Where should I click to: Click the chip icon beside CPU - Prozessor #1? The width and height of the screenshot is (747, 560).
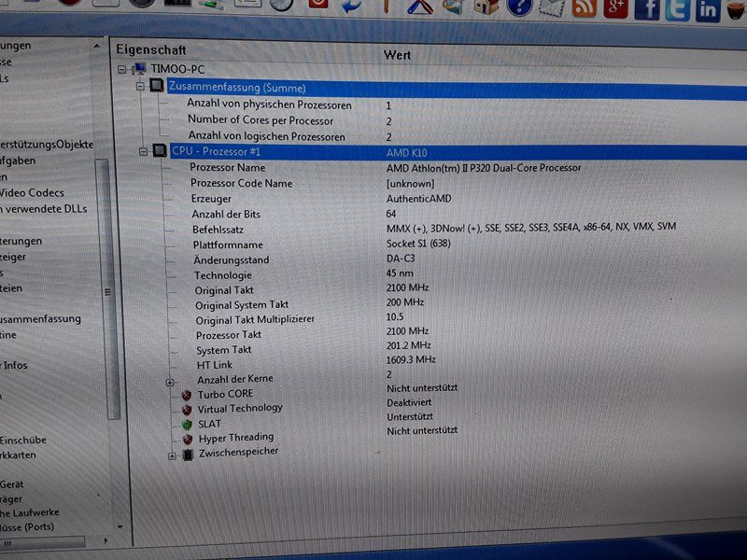[x=160, y=150]
